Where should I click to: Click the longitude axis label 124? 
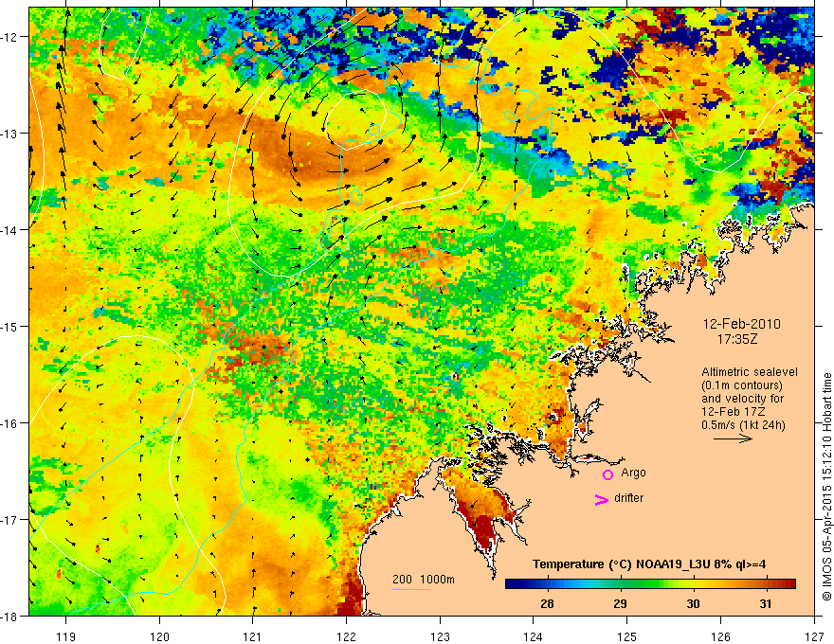point(534,636)
